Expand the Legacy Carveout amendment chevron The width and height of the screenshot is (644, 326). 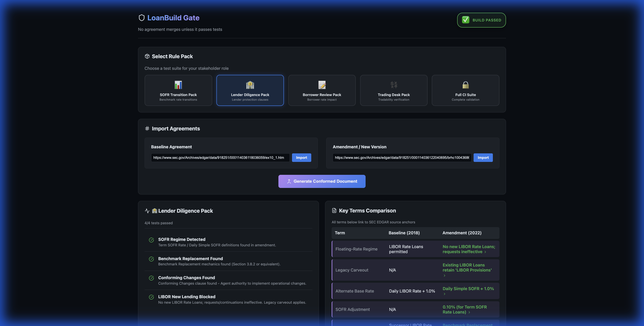pos(444,276)
